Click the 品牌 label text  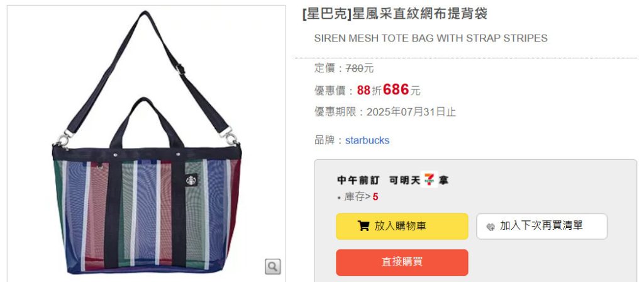(324, 140)
